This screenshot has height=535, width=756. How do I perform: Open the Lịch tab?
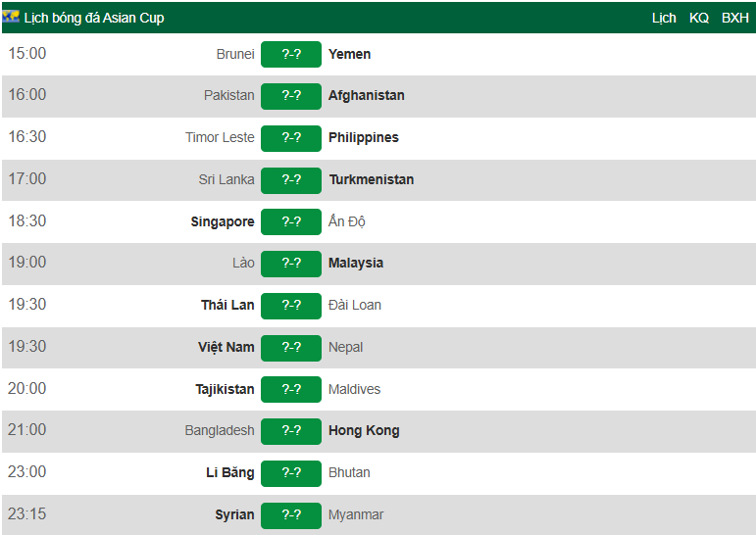click(664, 18)
